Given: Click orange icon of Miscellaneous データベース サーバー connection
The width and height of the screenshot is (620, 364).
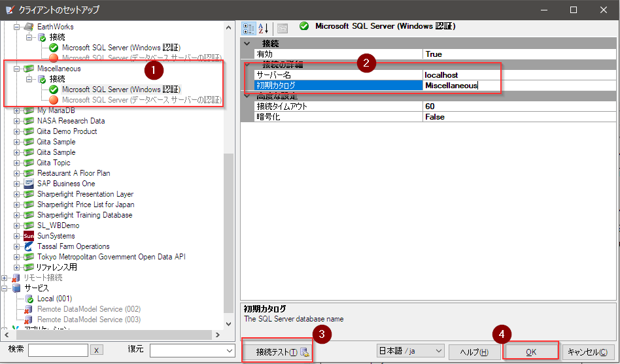Looking at the screenshot, I should click(54, 100).
